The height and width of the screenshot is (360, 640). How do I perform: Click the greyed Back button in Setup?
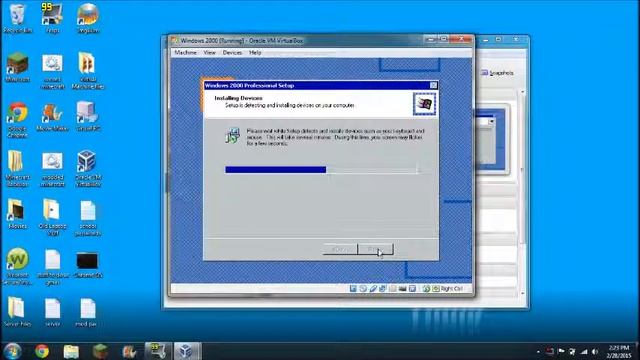(340, 249)
